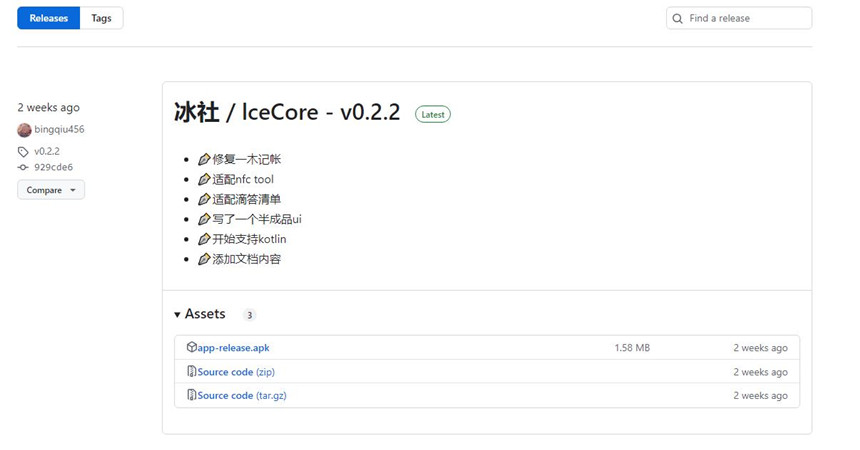The image size is (860, 450).
Task: Download Source code (tar.gz)
Action: [x=242, y=396]
